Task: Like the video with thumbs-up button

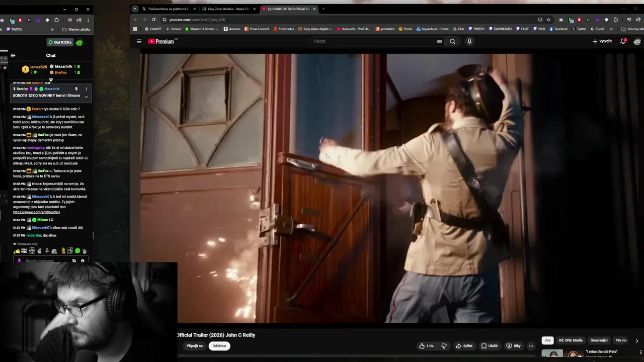Action: (427, 346)
